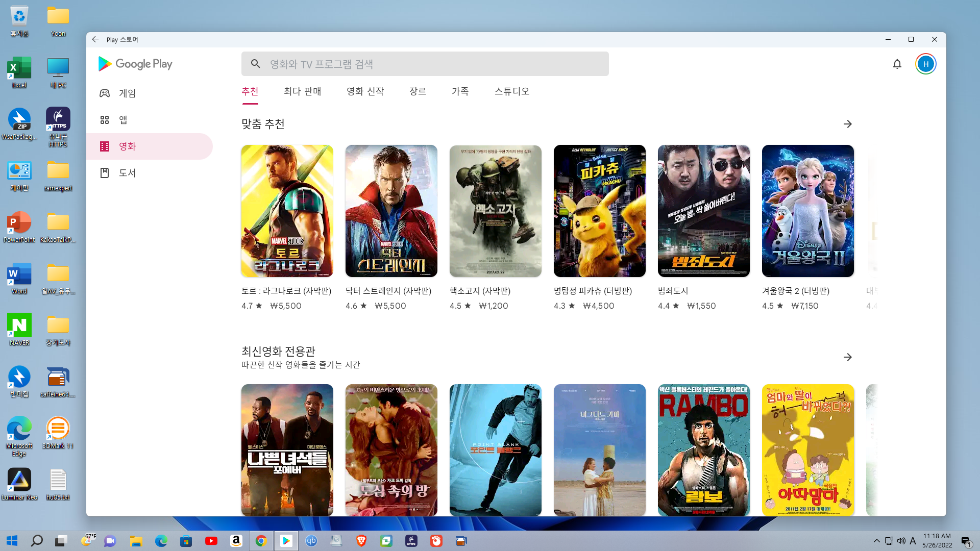This screenshot has width=980, height=551.
Task: Open the 앱 (Apps) section in sidebar
Action: click(150, 120)
